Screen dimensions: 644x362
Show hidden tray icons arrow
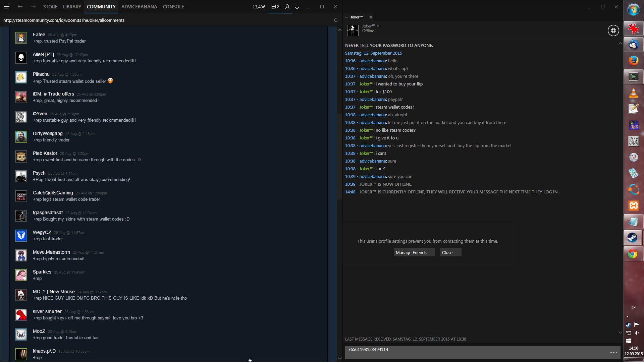628,316
